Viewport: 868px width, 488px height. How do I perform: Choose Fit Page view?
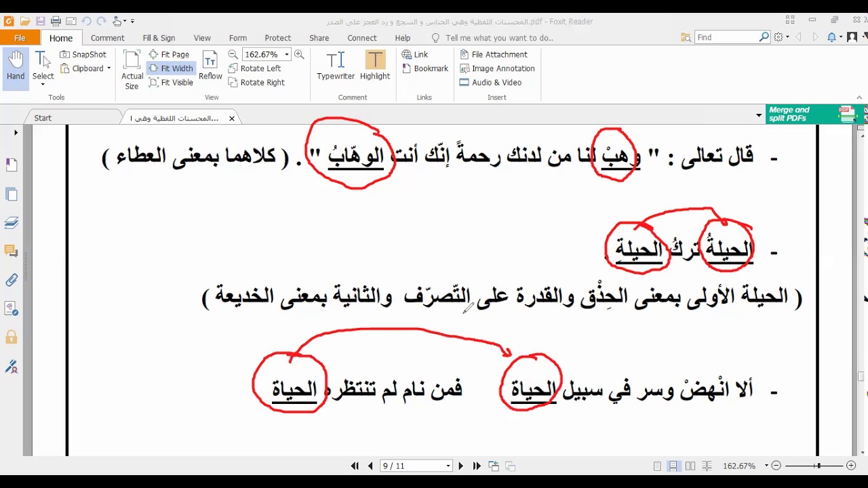point(169,54)
